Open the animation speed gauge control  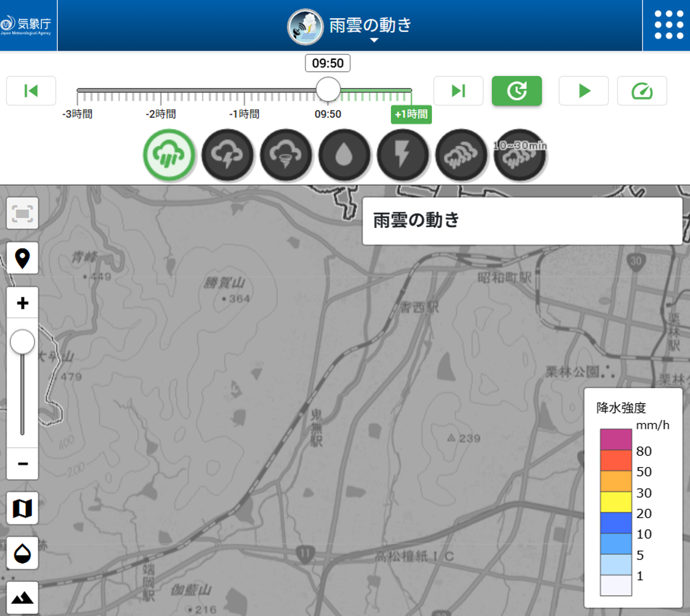[642, 91]
